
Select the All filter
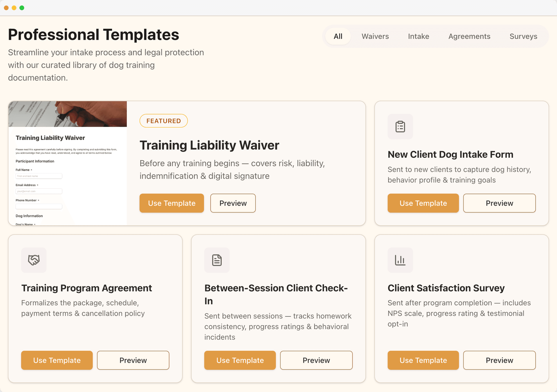click(x=338, y=36)
